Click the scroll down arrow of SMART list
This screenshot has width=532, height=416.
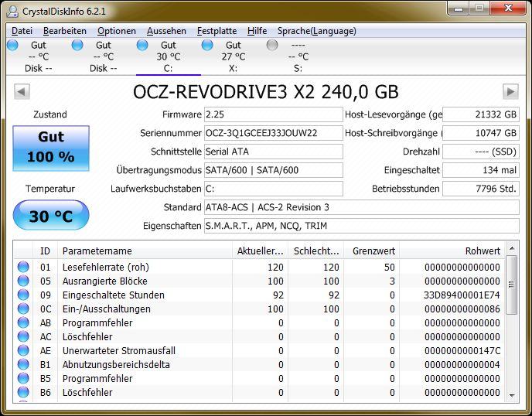point(512,396)
